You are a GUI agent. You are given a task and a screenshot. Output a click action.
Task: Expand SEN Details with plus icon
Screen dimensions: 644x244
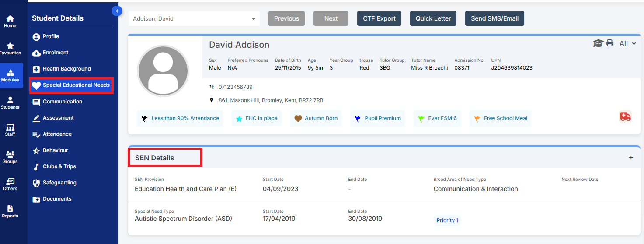[x=631, y=158]
